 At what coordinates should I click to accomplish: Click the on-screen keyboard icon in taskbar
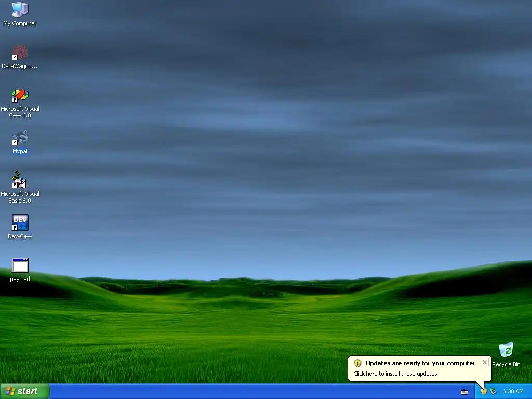pyautogui.click(x=464, y=392)
